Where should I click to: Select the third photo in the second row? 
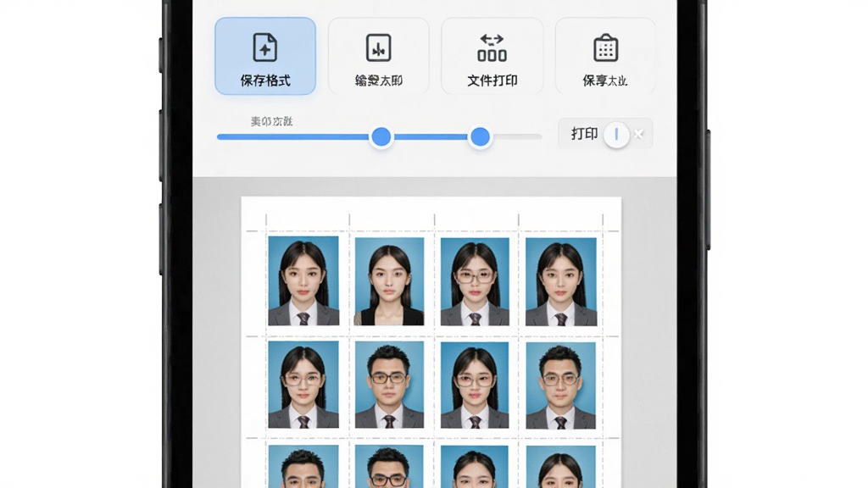point(475,385)
